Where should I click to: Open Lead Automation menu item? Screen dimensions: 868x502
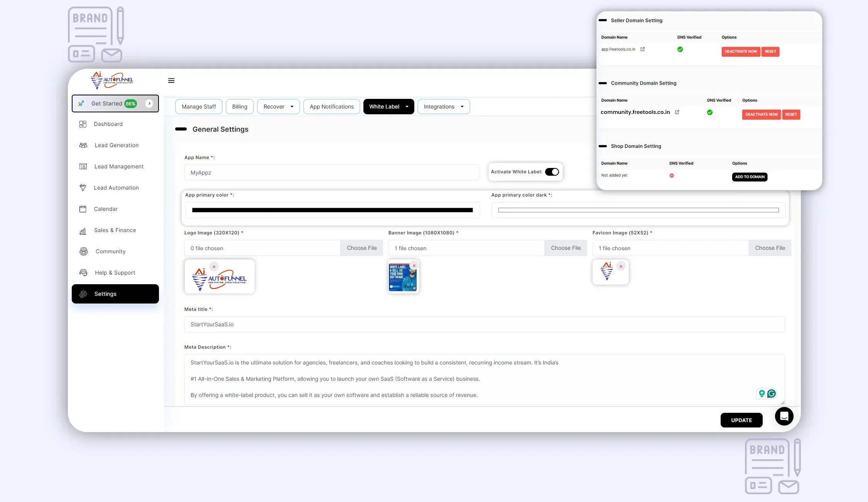(x=115, y=188)
